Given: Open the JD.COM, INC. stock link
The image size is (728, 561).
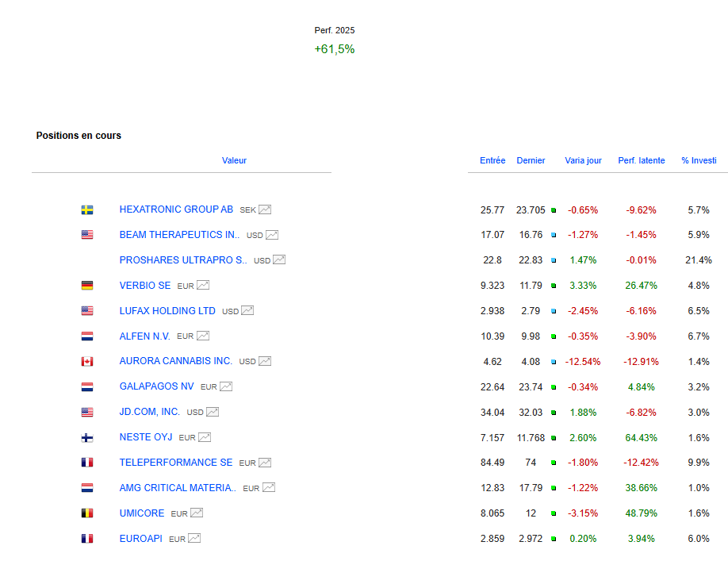Looking at the screenshot, I should click(x=150, y=412).
